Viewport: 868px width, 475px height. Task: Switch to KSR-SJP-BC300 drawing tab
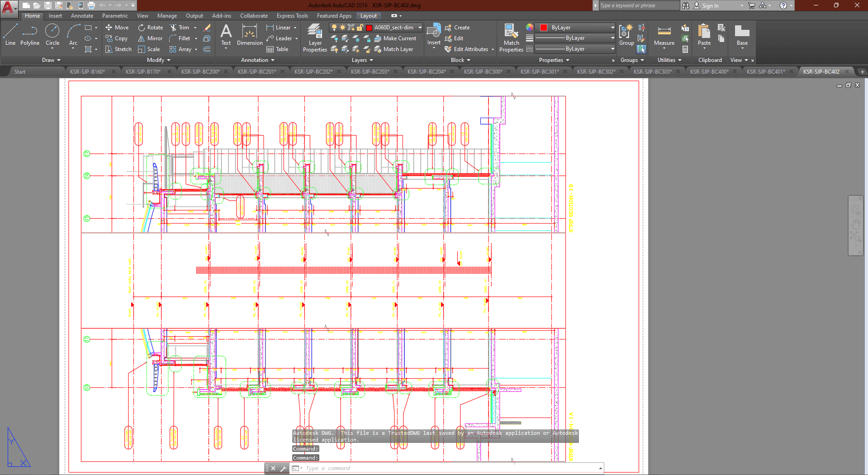pyautogui.click(x=483, y=71)
